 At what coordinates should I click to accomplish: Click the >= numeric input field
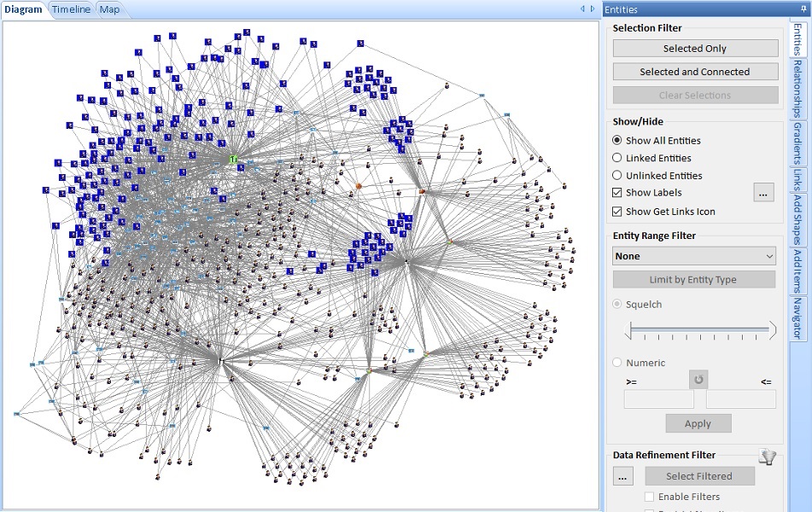click(x=658, y=399)
